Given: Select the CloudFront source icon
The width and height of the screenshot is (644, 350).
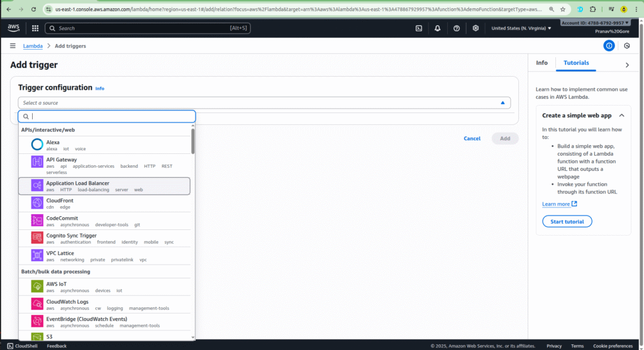Looking at the screenshot, I should pyautogui.click(x=37, y=203).
